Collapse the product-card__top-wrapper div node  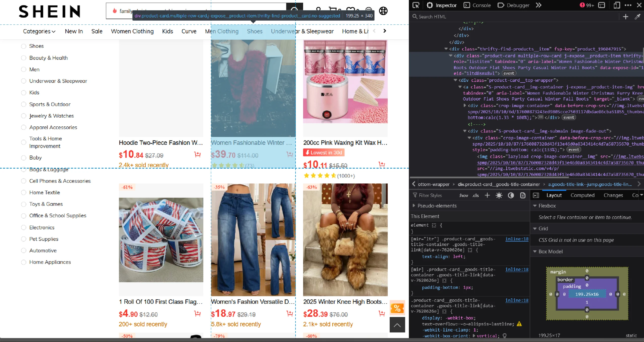456,80
